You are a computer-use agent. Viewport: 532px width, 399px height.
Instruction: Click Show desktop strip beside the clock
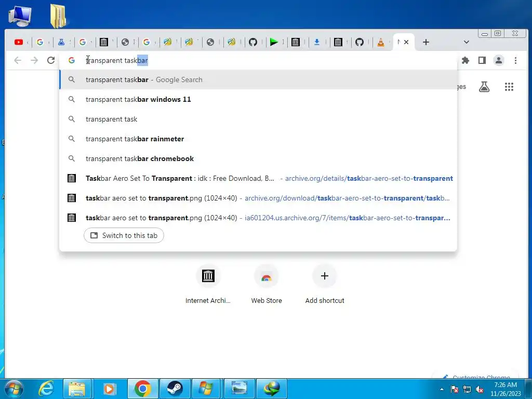528,389
